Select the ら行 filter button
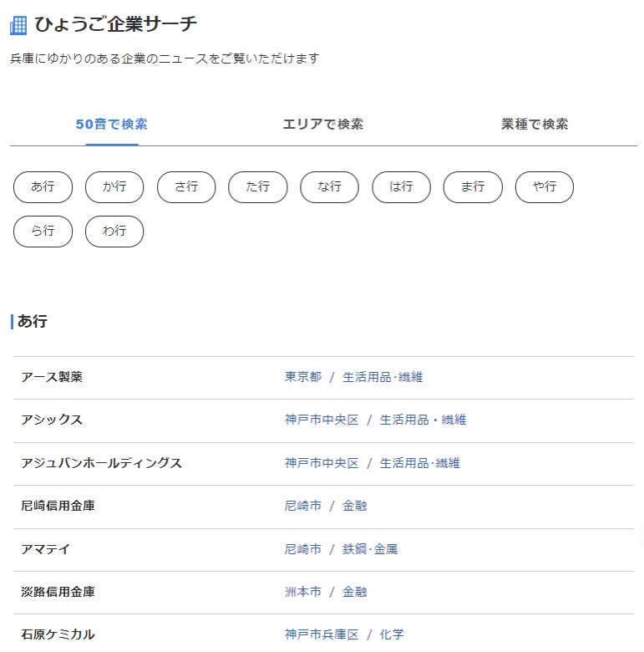Image resolution: width=644 pixels, height=652 pixels. [x=43, y=232]
